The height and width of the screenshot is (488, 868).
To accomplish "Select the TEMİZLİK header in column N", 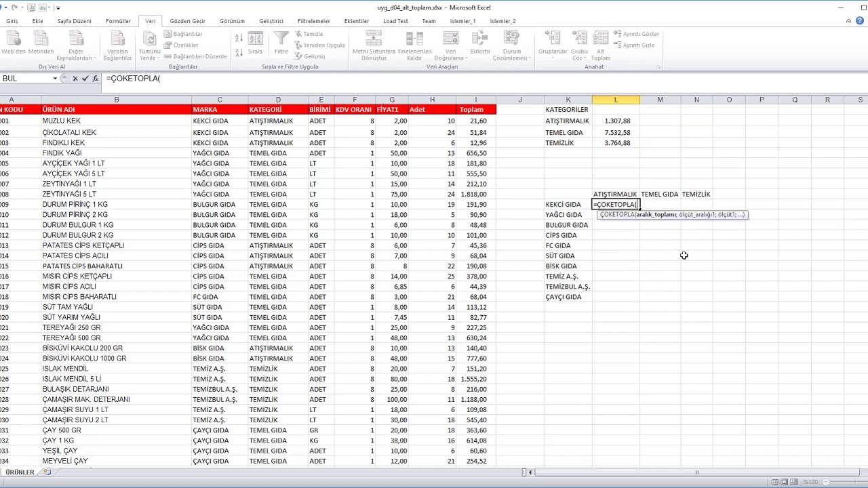I will click(696, 195).
